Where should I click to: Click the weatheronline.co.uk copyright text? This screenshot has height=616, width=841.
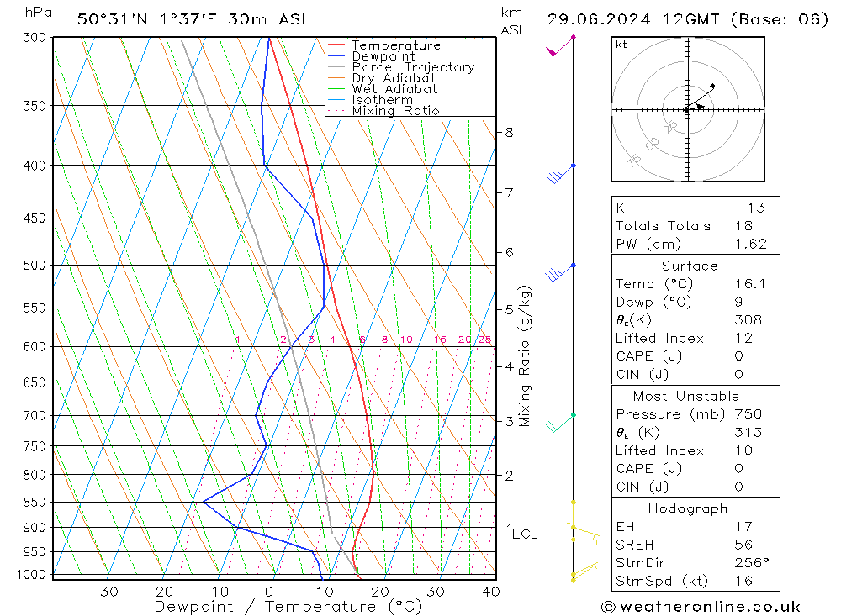701,607
